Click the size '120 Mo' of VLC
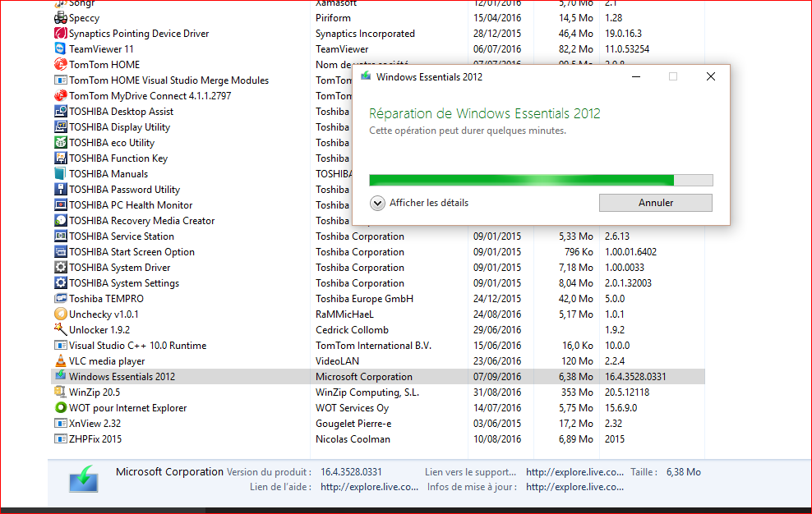 [578, 361]
